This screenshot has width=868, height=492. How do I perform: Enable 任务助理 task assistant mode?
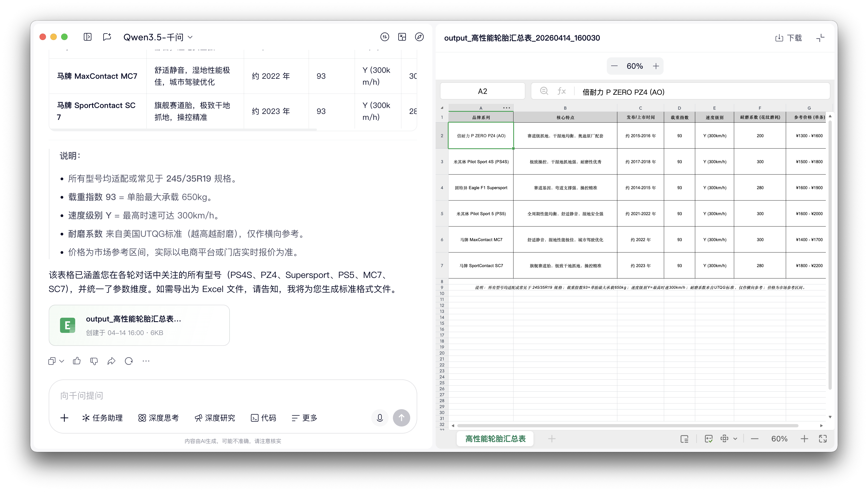[102, 418]
